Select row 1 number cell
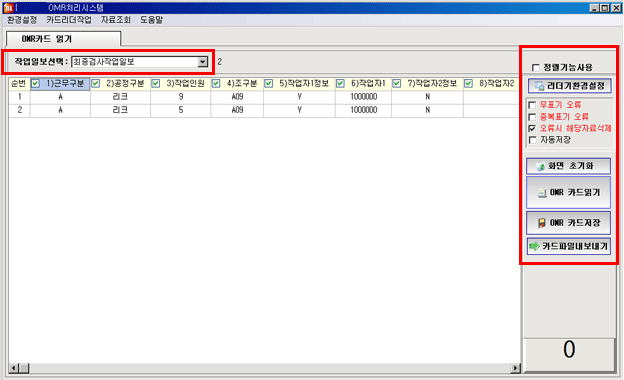The image size is (624, 380). point(19,97)
